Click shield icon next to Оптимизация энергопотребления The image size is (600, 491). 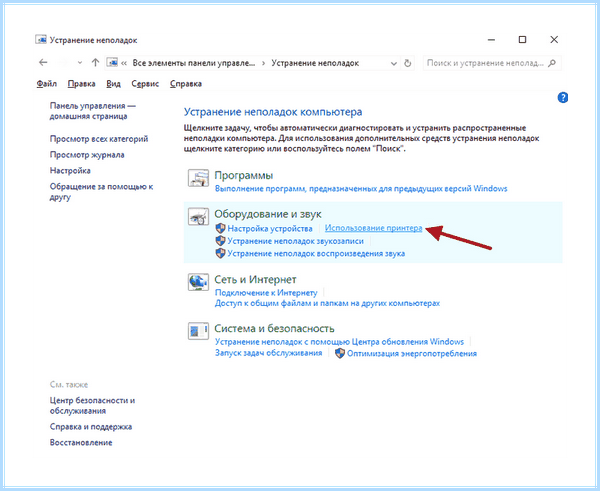(x=339, y=353)
